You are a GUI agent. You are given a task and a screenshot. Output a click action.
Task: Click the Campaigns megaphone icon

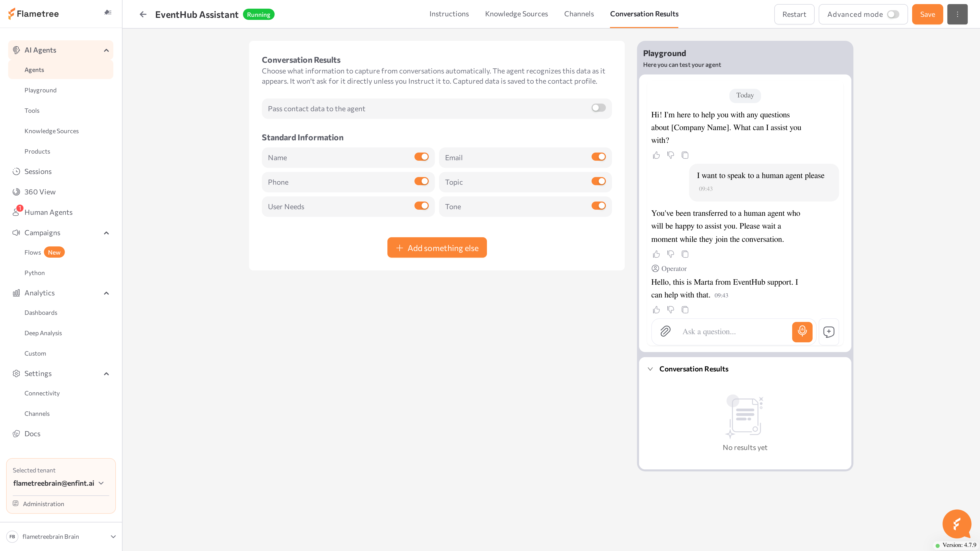16,233
